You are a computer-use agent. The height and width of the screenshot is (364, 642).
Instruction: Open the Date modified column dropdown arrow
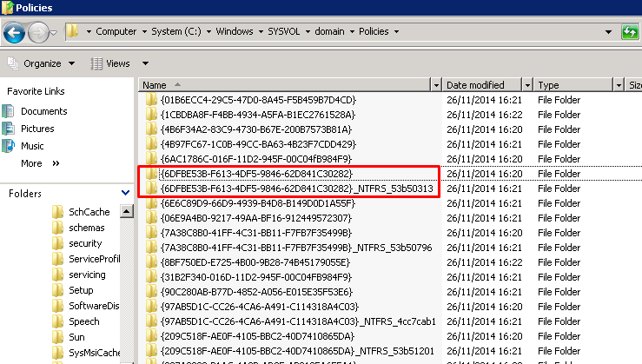point(524,85)
